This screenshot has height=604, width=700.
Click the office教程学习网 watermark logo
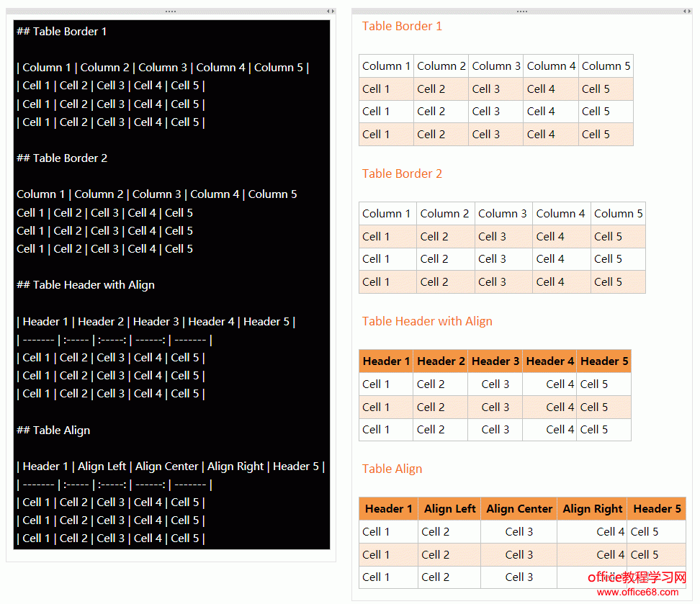point(637,578)
